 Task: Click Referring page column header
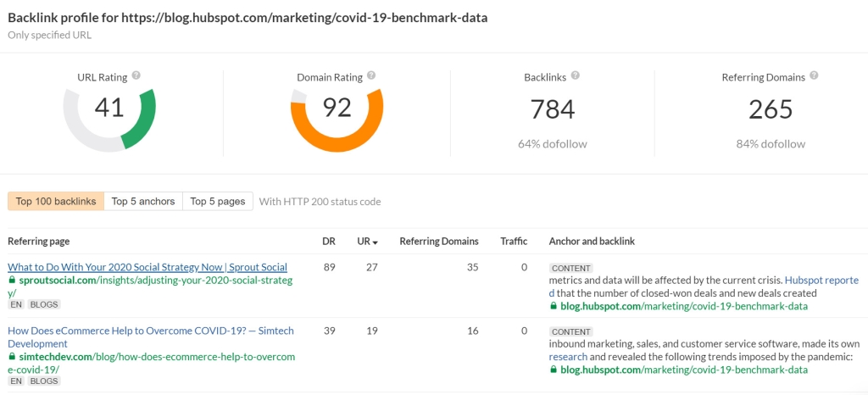click(x=39, y=242)
